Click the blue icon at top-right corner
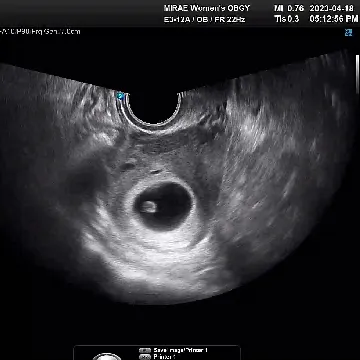360x360 pixels. pos(349,32)
